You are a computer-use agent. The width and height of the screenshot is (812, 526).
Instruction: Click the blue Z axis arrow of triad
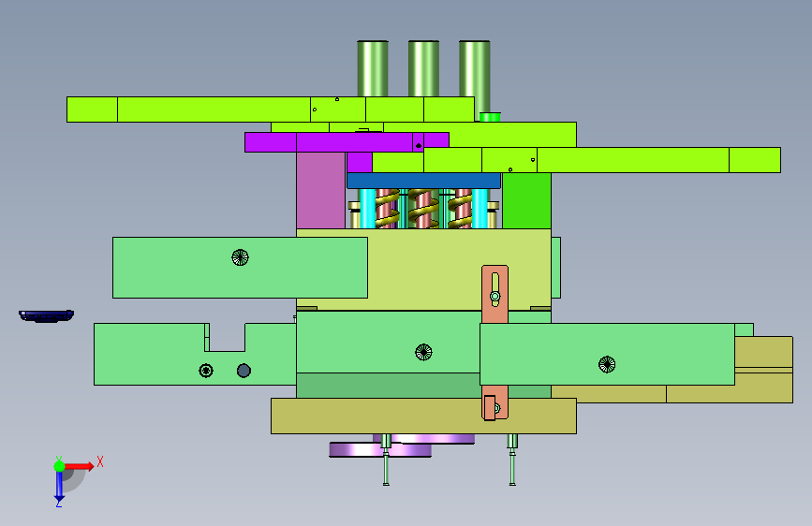(59, 486)
